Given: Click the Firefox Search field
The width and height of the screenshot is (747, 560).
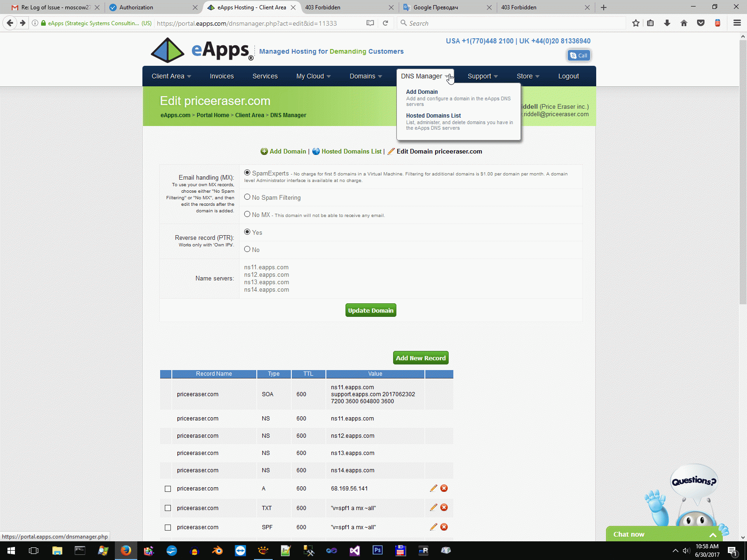Looking at the screenshot, I should [x=511, y=23].
